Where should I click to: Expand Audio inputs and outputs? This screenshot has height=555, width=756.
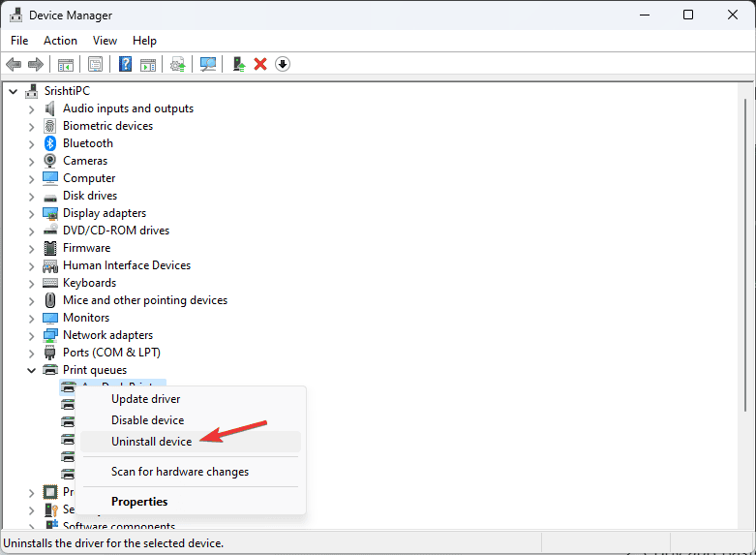tap(32, 109)
